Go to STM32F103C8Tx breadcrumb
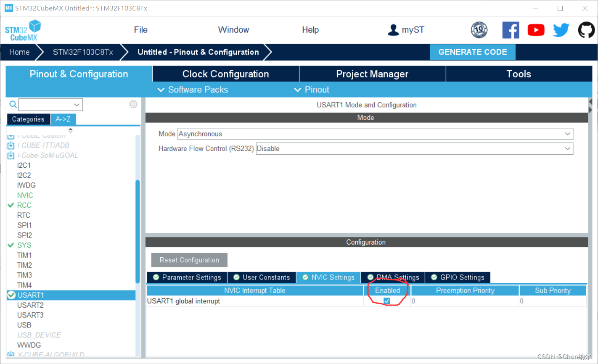This screenshot has width=598, height=364. [83, 52]
